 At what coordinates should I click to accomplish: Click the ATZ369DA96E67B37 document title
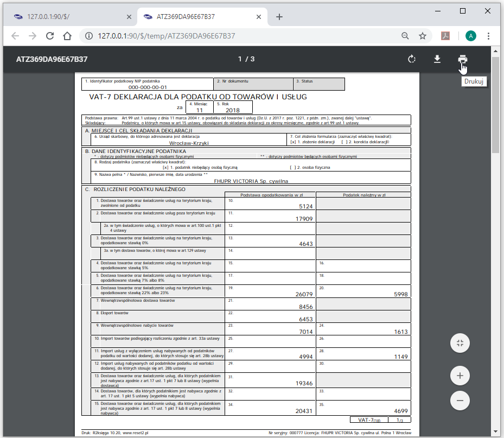click(x=52, y=59)
